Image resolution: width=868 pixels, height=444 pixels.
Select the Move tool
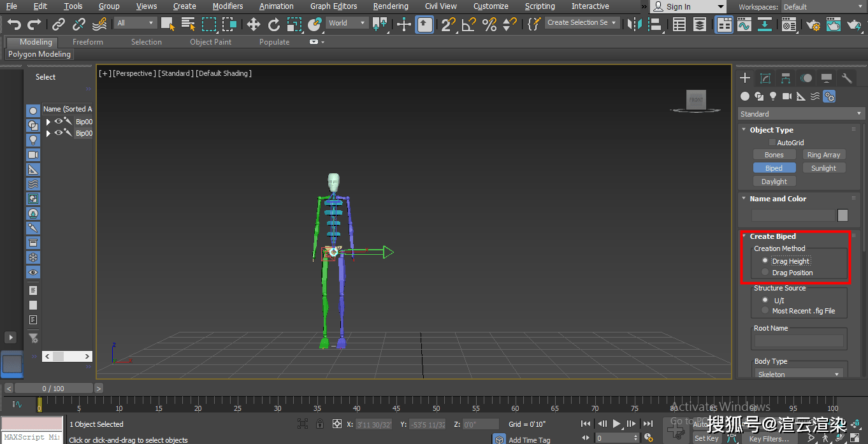click(254, 24)
